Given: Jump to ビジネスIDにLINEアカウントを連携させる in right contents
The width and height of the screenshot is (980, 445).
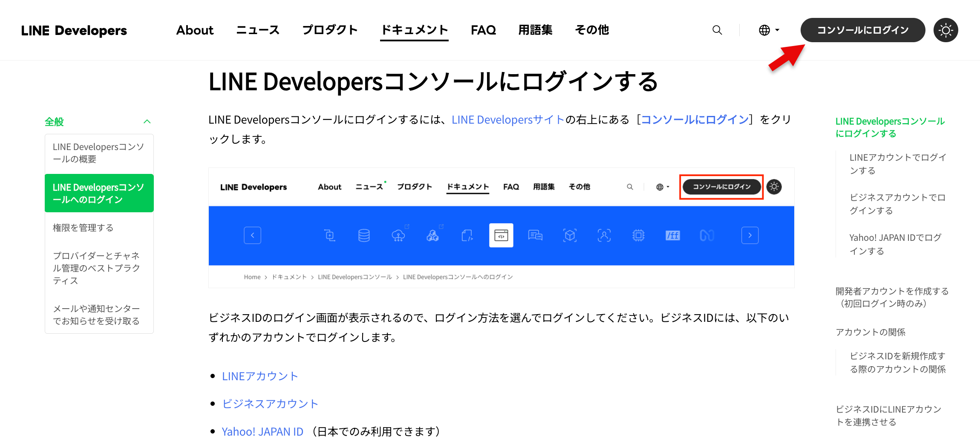Looking at the screenshot, I should coord(888,416).
